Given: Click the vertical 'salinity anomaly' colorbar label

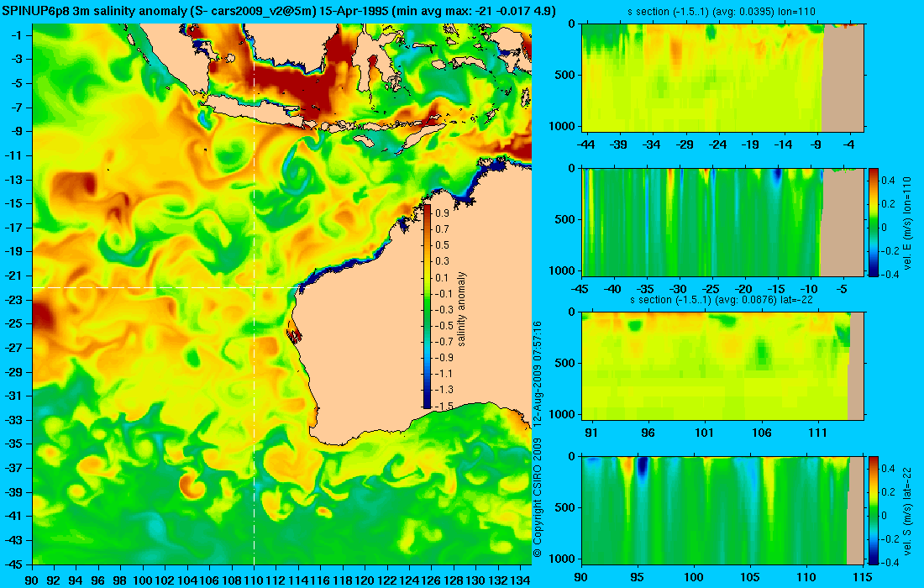Looking at the screenshot, I should 461,308.
